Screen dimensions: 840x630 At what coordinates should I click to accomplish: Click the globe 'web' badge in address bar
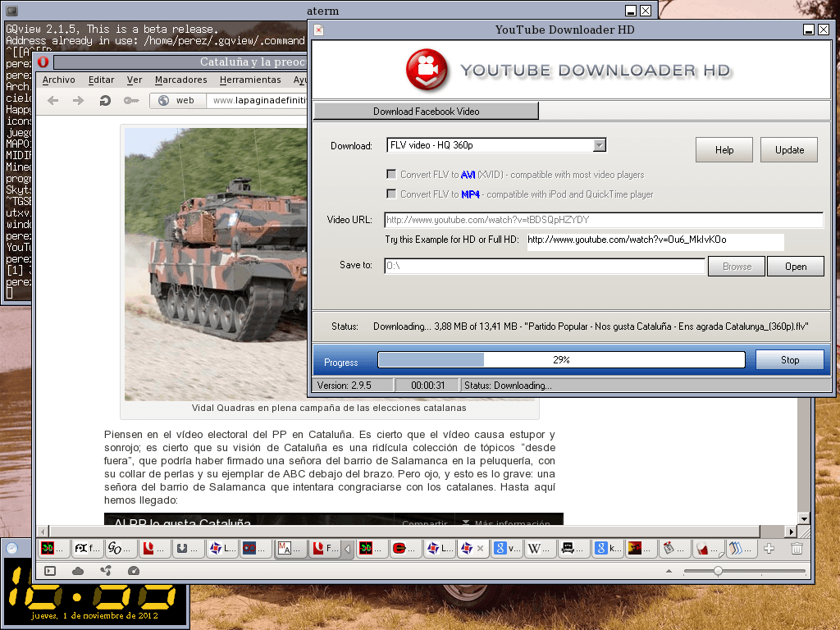coord(177,100)
